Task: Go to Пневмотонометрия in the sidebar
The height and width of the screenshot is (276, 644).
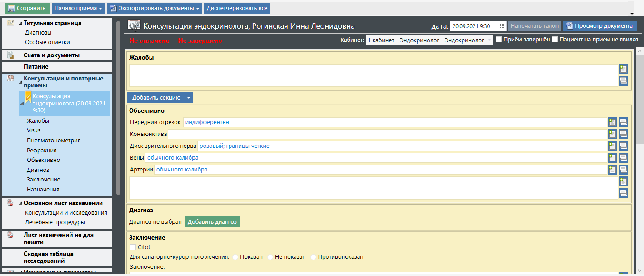Action: (x=53, y=140)
